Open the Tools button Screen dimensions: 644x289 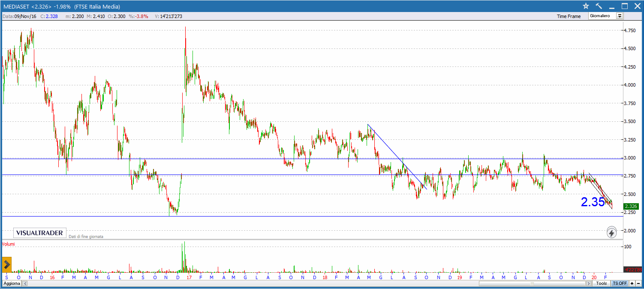tap(602, 283)
